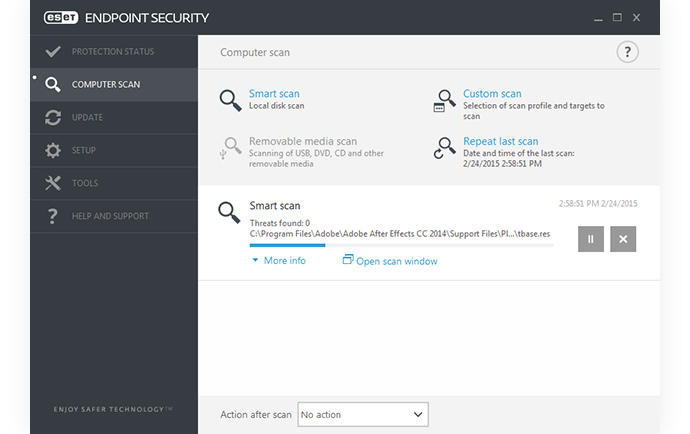Click the last scan date under Repeat last scan

tap(502, 164)
